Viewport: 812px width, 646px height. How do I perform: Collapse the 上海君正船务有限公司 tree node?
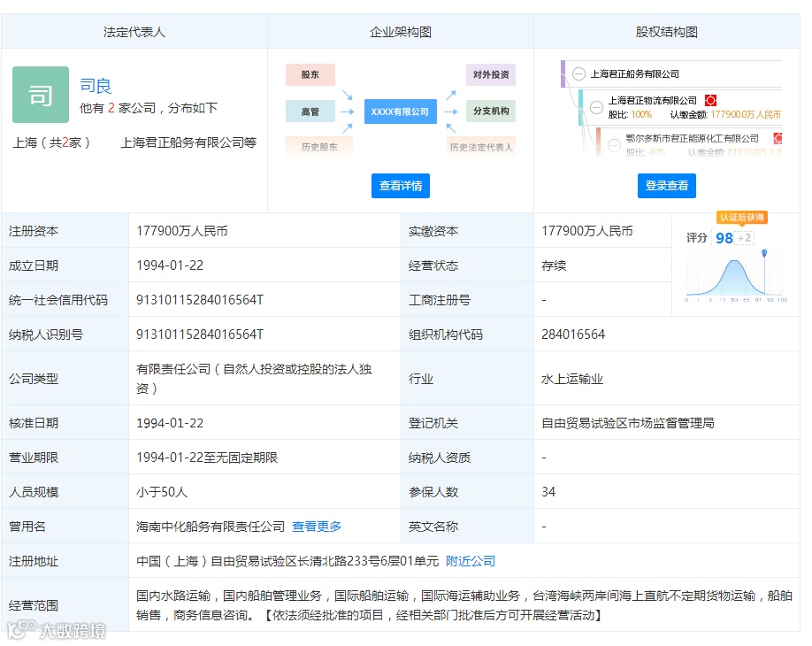[578, 74]
